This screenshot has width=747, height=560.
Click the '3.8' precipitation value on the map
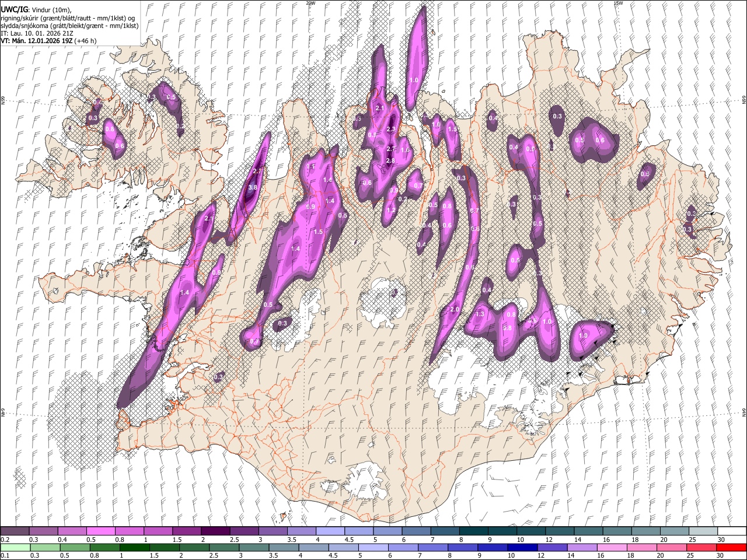click(252, 188)
